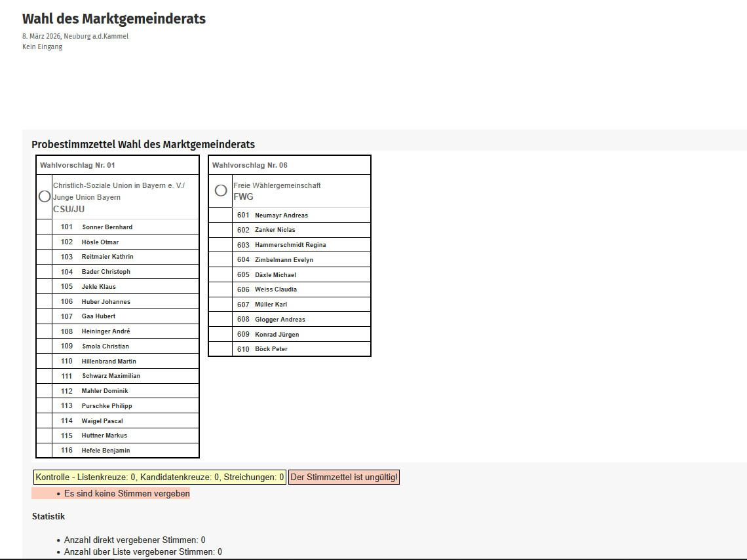Mark vote box for Müller Karl
The width and height of the screenshot is (747, 560).
pos(221,305)
